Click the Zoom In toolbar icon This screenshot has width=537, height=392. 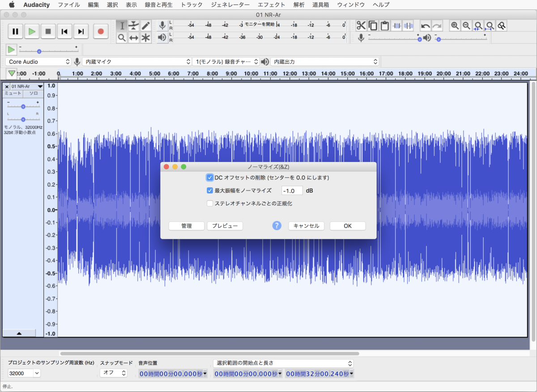pyautogui.click(x=455, y=26)
